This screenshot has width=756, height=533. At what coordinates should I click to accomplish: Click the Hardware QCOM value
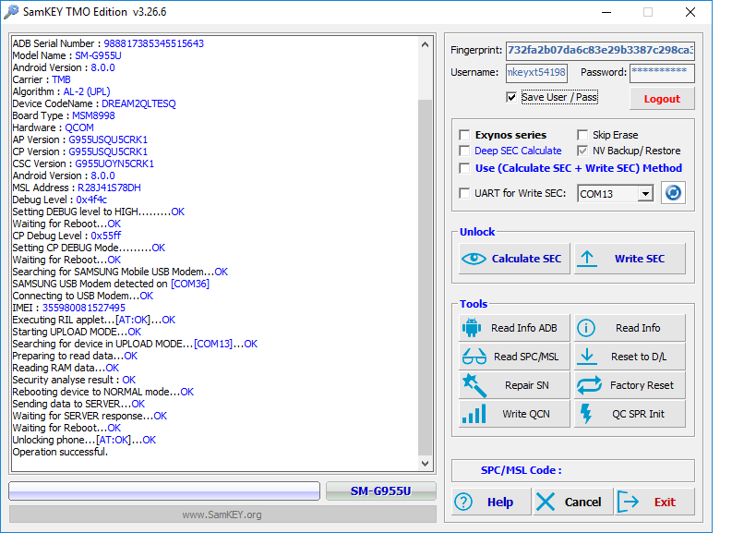coord(79,127)
